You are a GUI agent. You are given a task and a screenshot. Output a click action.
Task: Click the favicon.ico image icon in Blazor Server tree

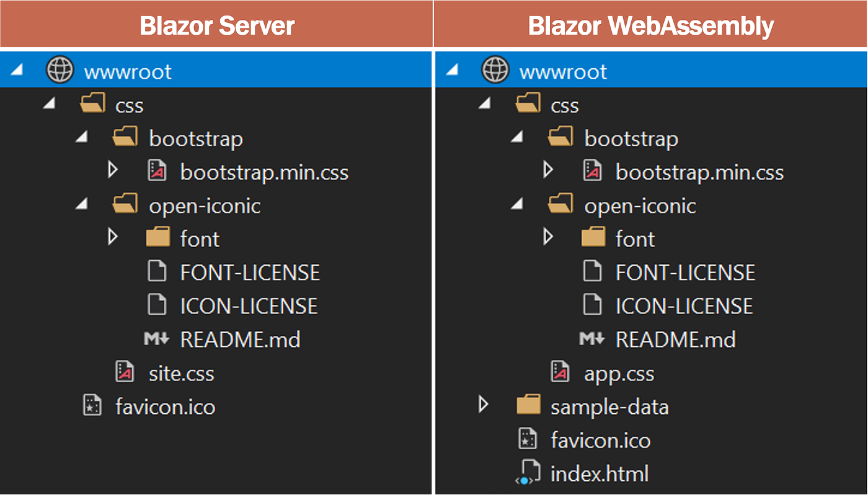(92, 405)
